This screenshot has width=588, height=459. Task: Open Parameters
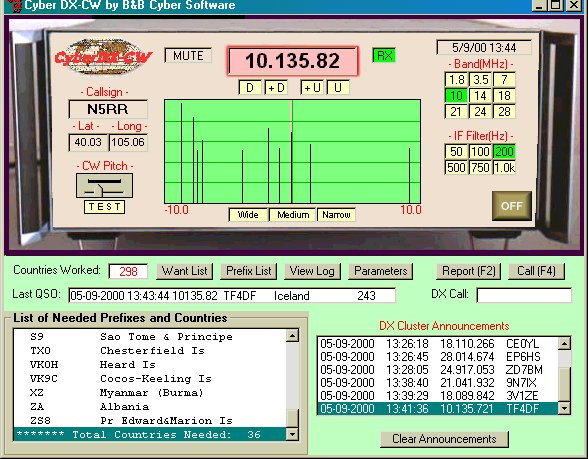pyautogui.click(x=381, y=271)
